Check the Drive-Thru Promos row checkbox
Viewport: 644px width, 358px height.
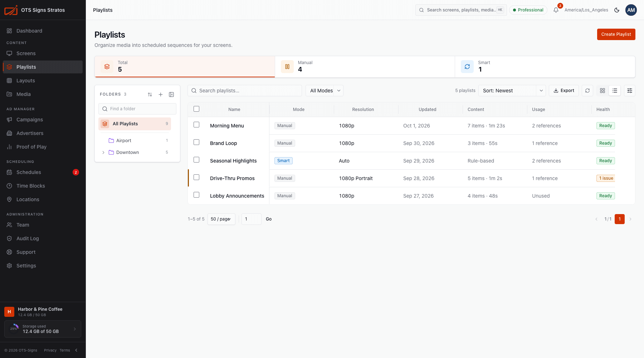[196, 177]
